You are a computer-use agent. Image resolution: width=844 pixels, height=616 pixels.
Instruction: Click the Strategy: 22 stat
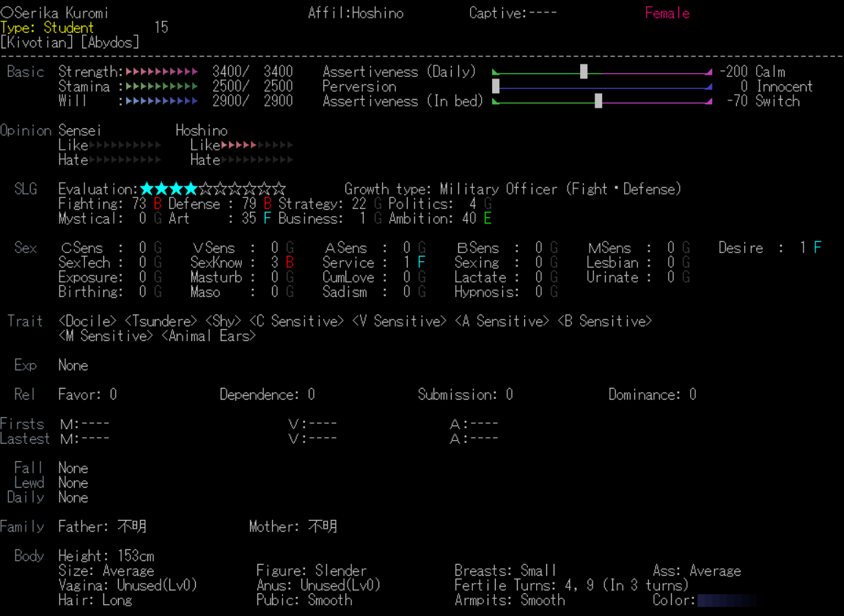(x=330, y=204)
